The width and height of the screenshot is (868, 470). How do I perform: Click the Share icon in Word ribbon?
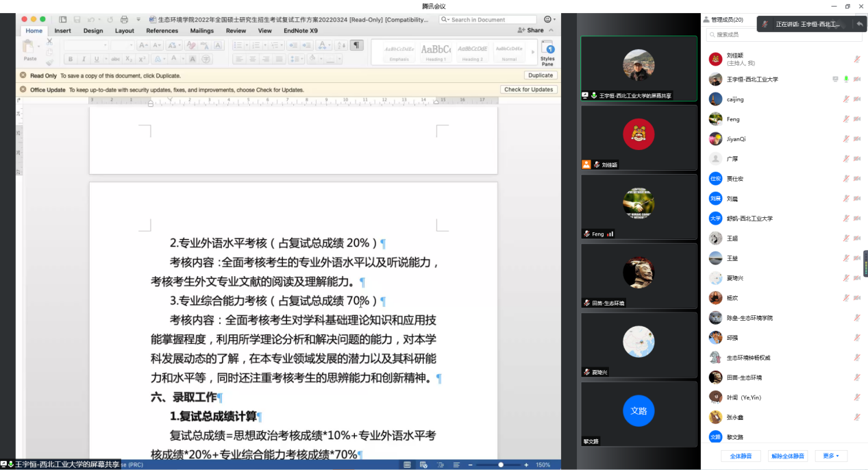pos(531,30)
